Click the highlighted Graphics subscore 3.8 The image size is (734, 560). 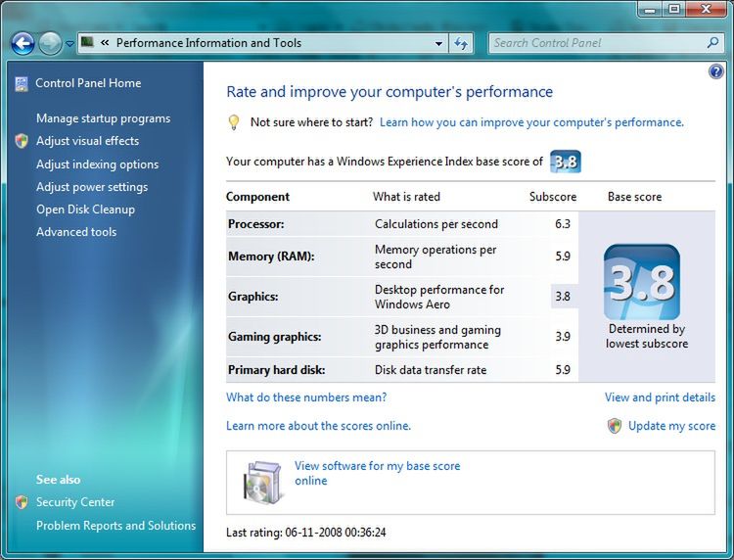(564, 297)
